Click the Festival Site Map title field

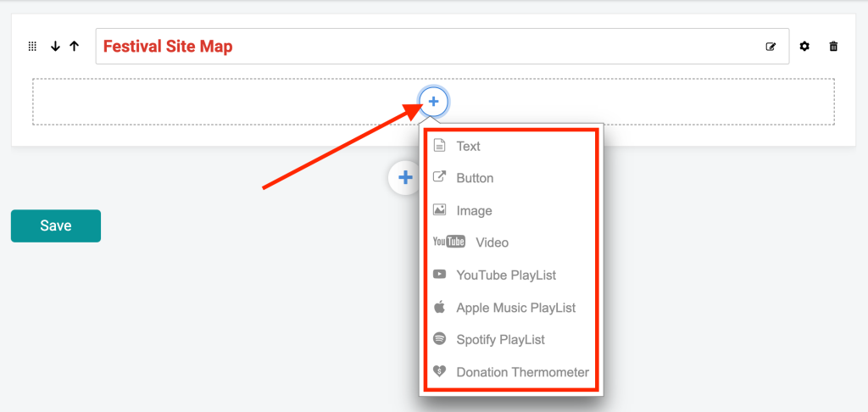[442, 47]
